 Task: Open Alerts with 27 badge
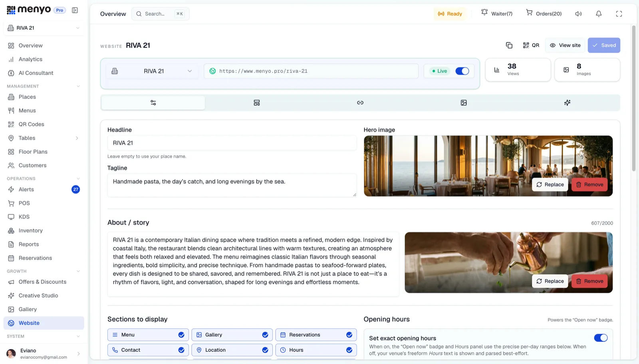tap(44, 190)
